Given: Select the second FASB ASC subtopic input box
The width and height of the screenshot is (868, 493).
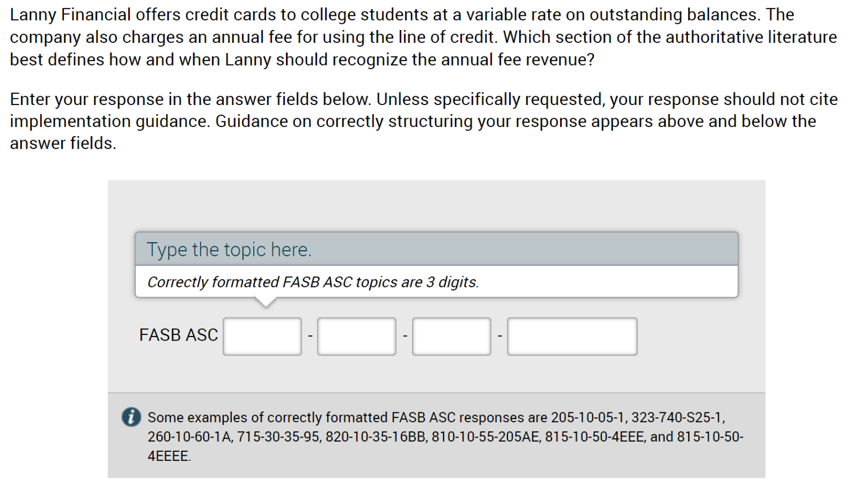Looking at the screenshot, I should [357, 336].
